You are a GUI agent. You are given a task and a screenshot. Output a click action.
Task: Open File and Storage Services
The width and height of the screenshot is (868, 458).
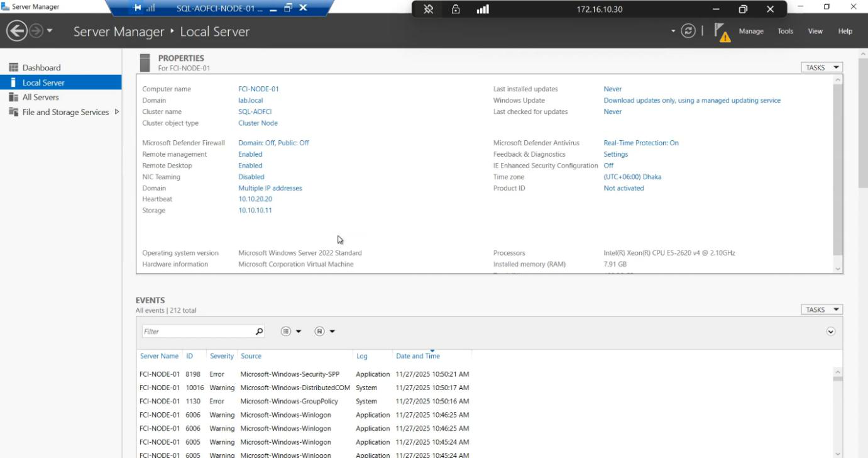[x=65, y=112]
